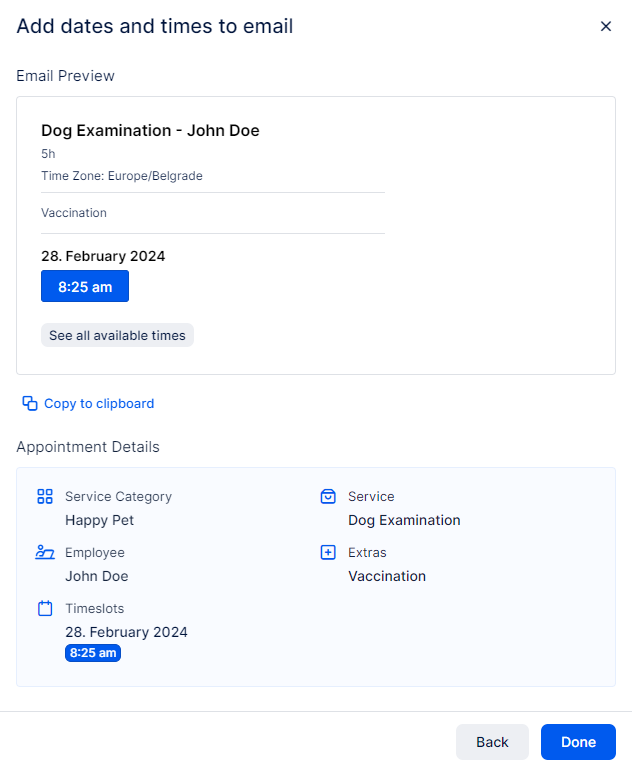Click the small 8:25 am timeslot badge
The image size is (632, 765).
coord(93,653)
